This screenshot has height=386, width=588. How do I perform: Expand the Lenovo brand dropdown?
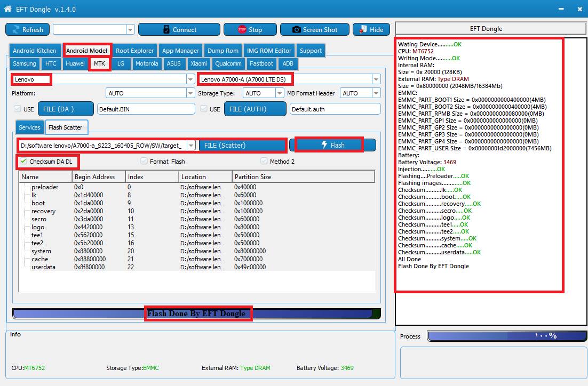190,79
